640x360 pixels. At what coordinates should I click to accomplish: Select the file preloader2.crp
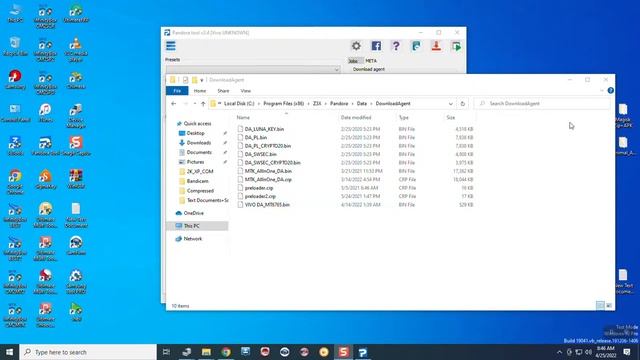click(x=260, y=196)
